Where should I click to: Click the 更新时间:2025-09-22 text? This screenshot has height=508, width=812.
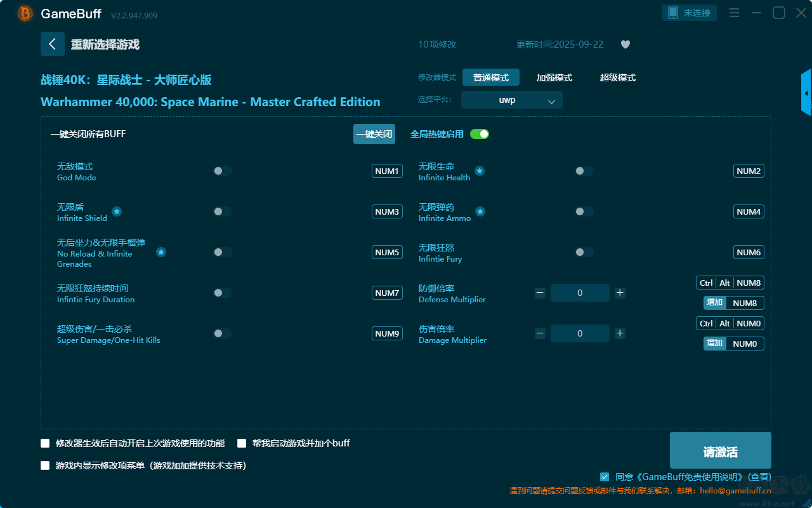(x=560, y=44)
